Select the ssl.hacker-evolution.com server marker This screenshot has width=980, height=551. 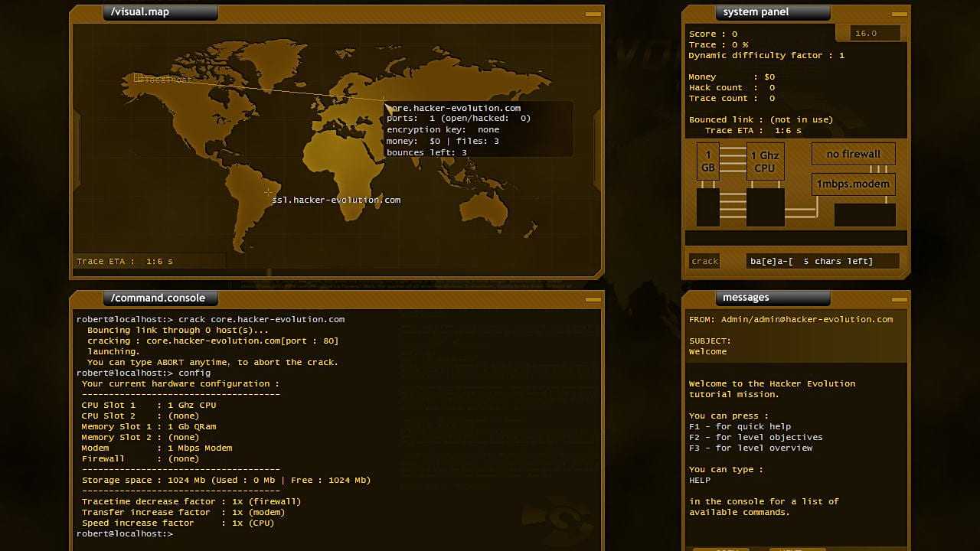point(267,191)
